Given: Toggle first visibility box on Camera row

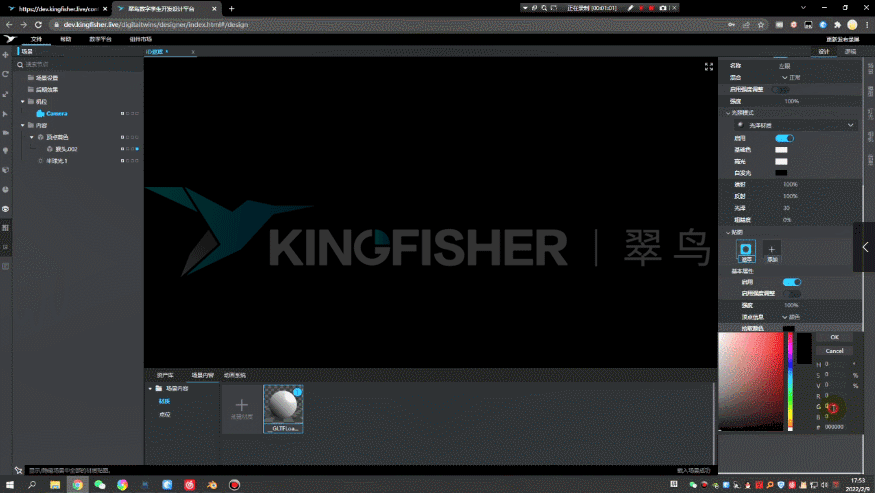Looking at the screenshot, I should click(x=123, y=113).
